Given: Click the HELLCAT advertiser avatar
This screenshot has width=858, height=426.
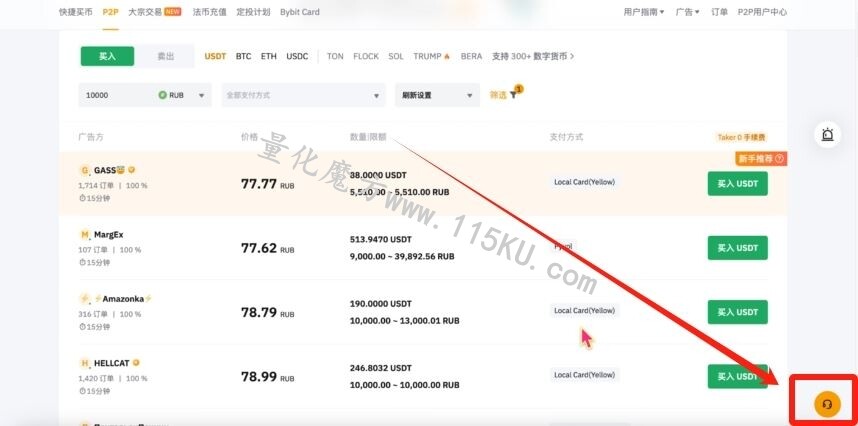Looking at the screenshot, I should (85, 363).
